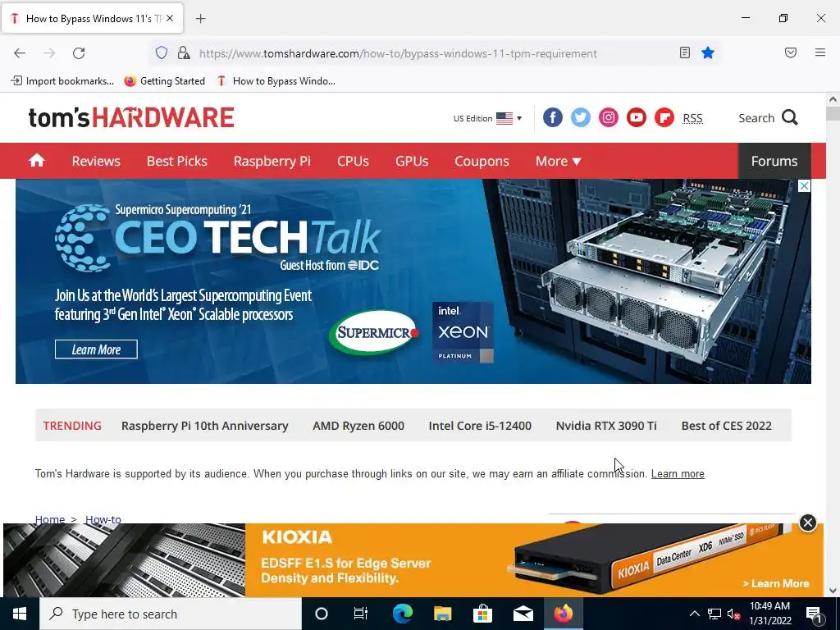The width and height of the screenshot is (840, 630).
Task: Open the RSS feed link
Action: 692,118
